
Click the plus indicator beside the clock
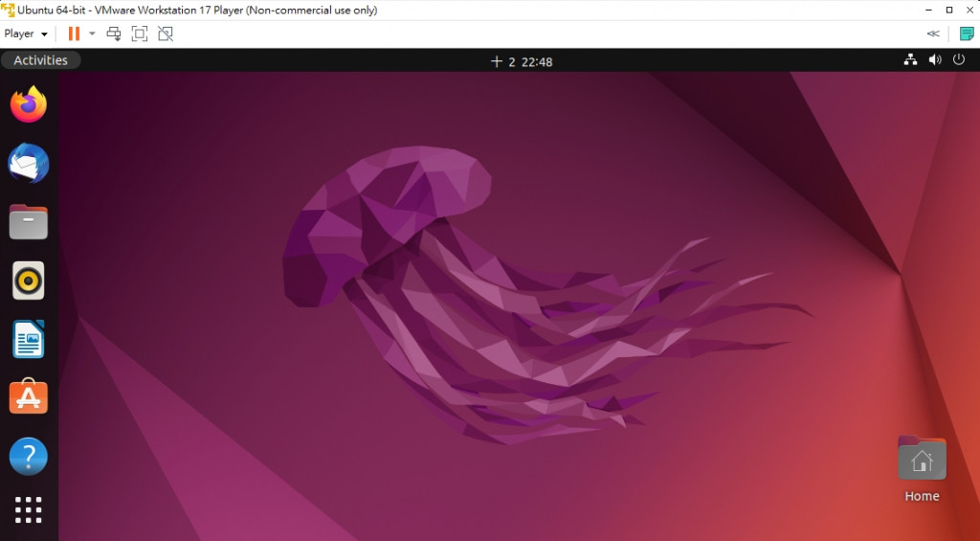click(x=497, y=61)
